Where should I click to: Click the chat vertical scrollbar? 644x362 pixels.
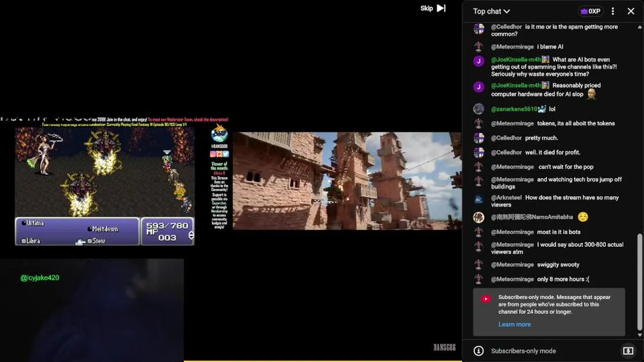tap(640, 282)
